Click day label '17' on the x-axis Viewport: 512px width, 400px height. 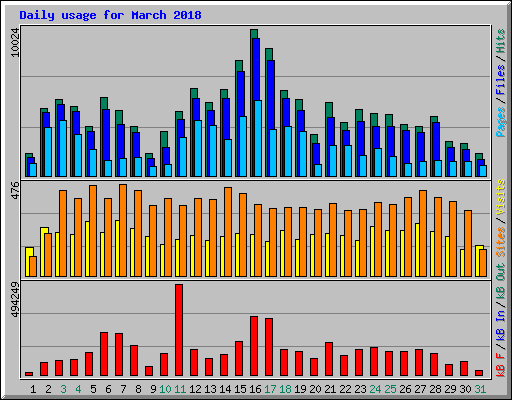270,389
